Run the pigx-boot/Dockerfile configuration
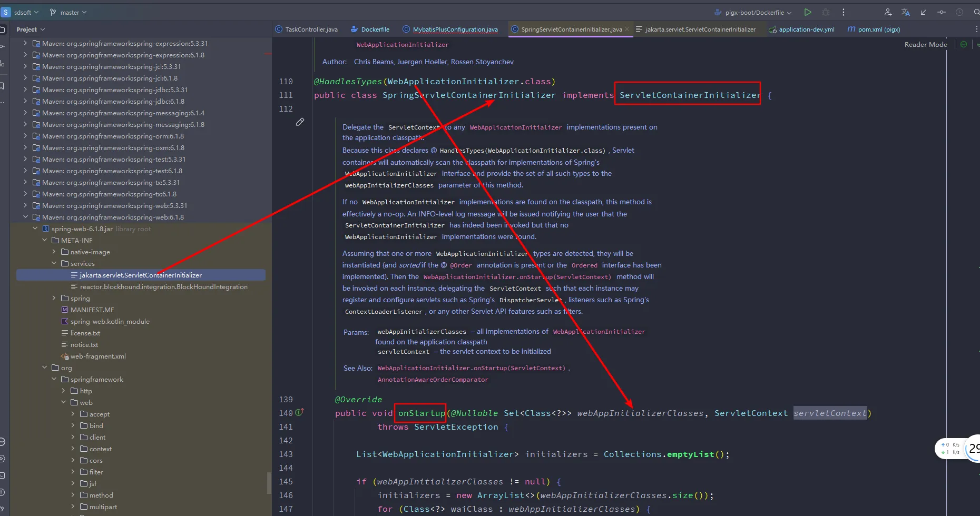The width and height of the screenshot is (980, 516). [x=807, y=12]
